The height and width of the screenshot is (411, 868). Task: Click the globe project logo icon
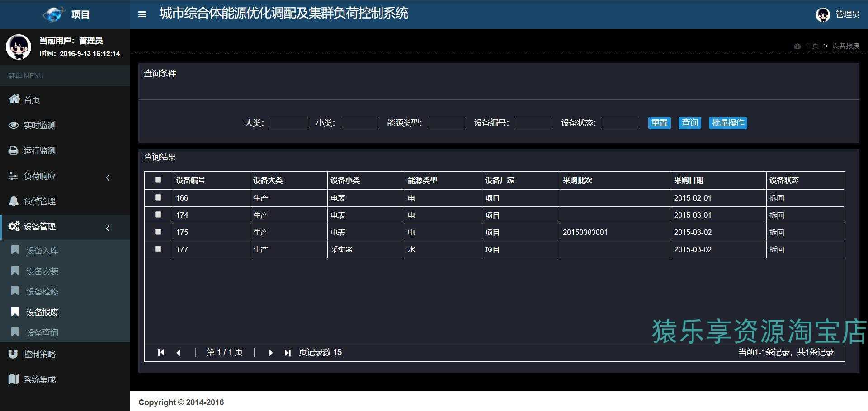(x=54, y=14)
